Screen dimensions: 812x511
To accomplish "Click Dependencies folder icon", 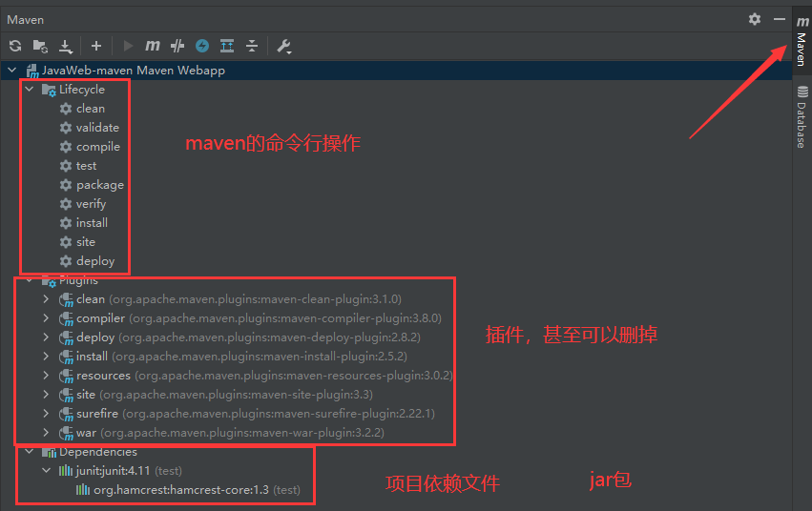I will click(x=49, y=453).
